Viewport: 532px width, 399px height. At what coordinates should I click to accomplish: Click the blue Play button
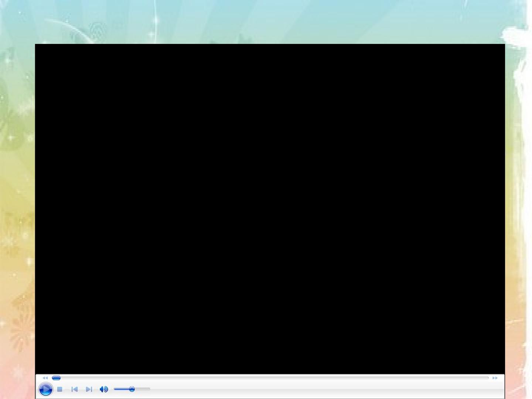45,389
